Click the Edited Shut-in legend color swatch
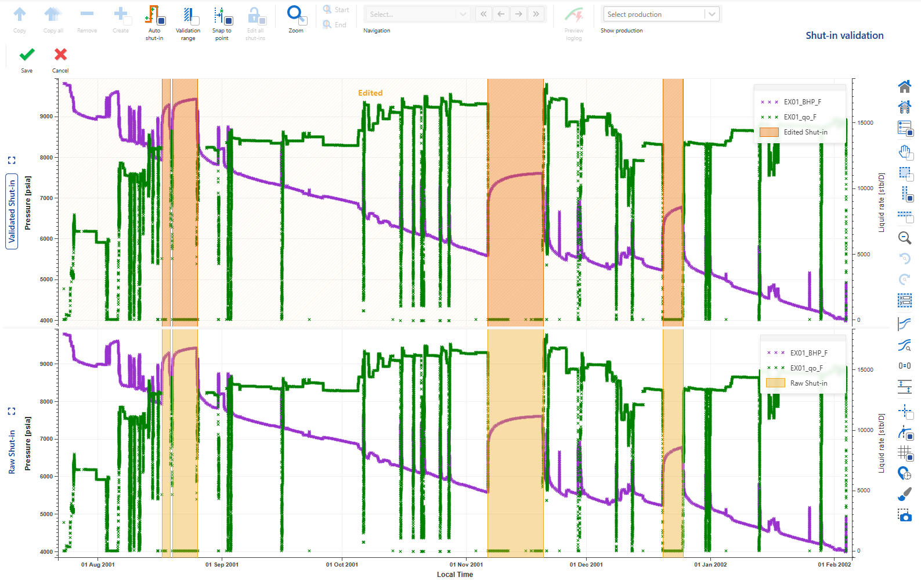 [x=769, y=132]
